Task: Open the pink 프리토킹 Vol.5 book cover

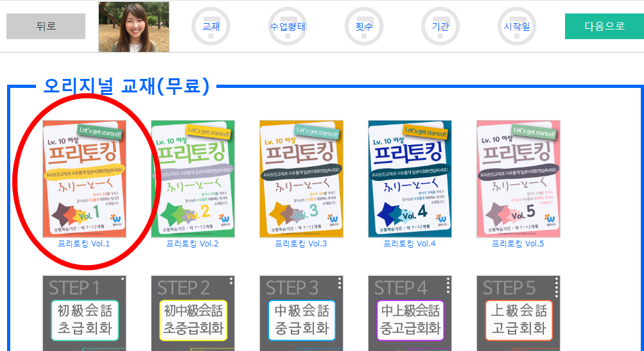Action: (518, 179)
